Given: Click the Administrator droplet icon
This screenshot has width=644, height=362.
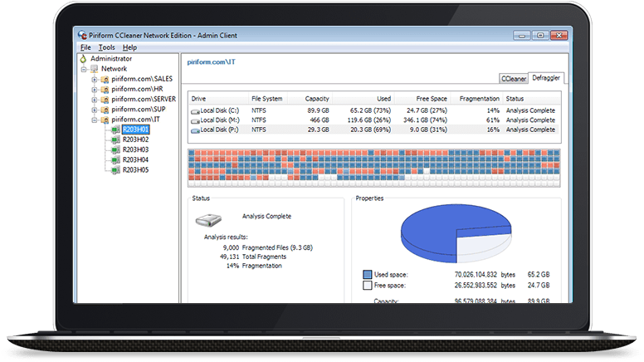Looking at the screenshot, I should 83,59.
